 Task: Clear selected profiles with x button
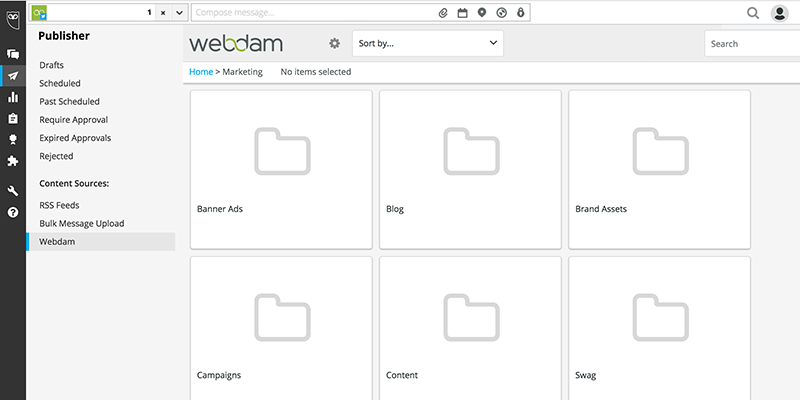coord(163,13)
